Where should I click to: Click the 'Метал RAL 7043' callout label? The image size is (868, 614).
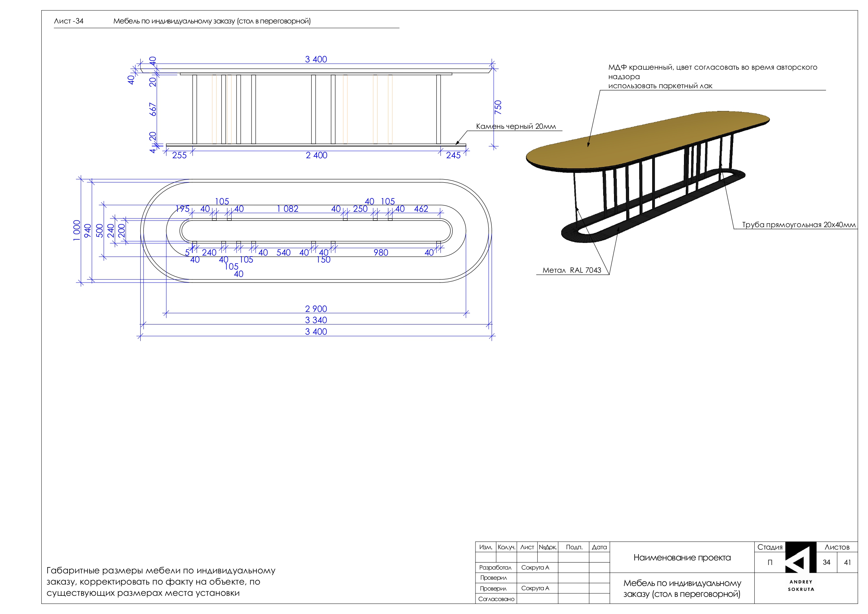[x=571, y=270]
